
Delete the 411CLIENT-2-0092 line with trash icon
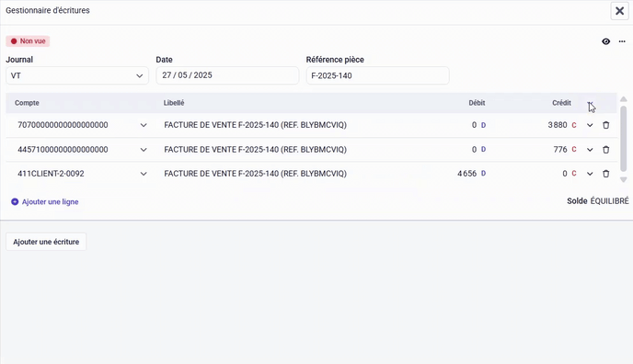point(605,174)
